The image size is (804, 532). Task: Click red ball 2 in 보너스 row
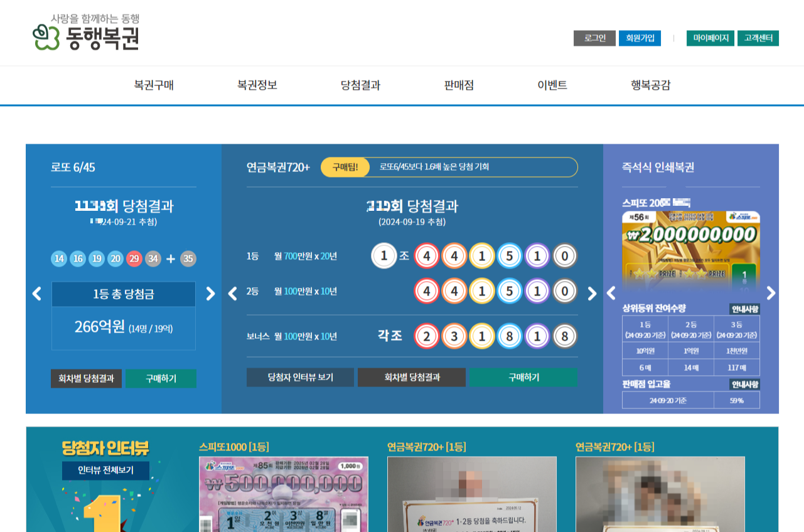pos(427,336)
